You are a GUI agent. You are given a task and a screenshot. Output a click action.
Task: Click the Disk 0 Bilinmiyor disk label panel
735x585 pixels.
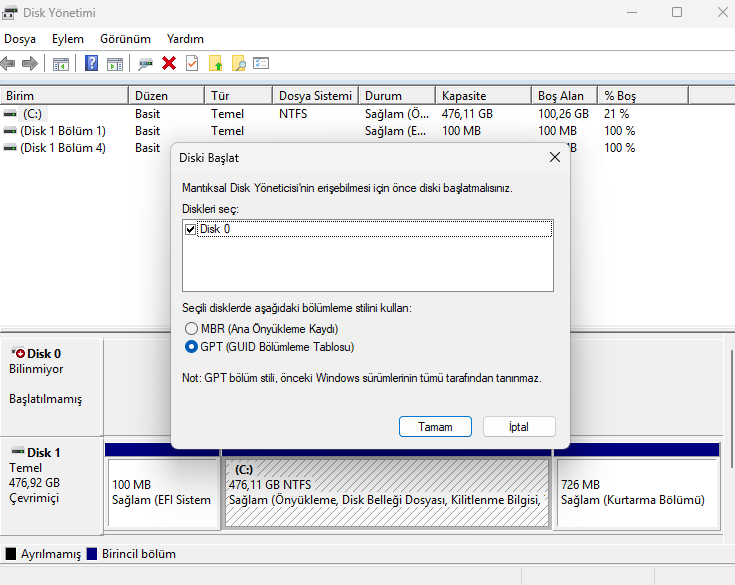52,387
